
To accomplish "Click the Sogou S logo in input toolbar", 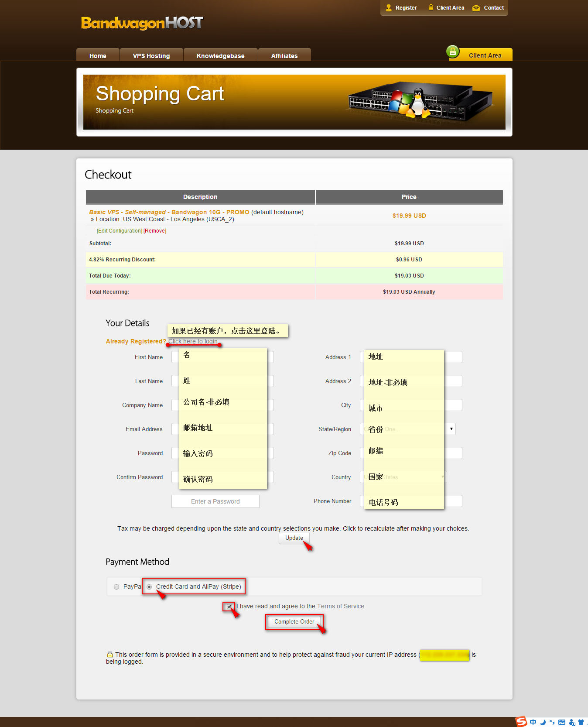I will [x=521, y=722].
